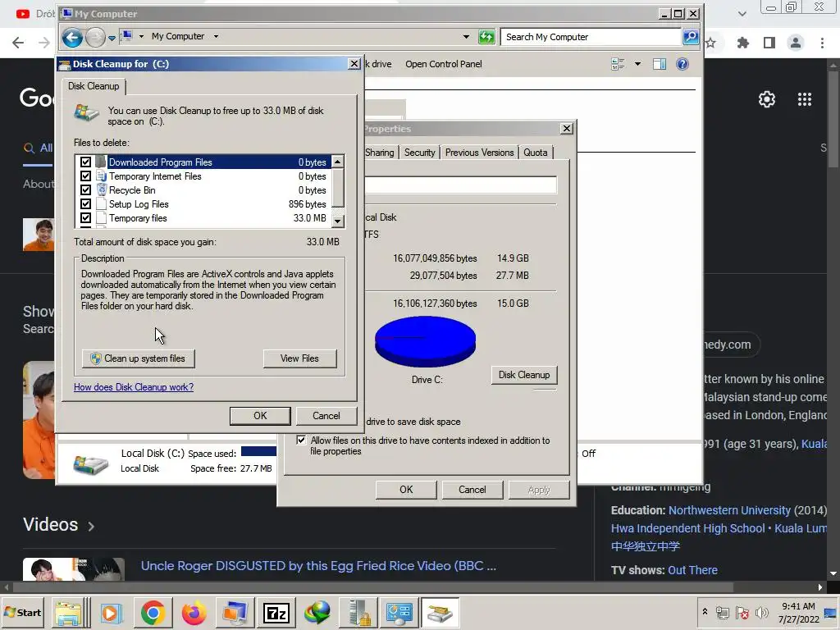This screenshot has height=630, width=840.
Task: Click Disk Cleanup button in Properties
Action: point(524,375)
